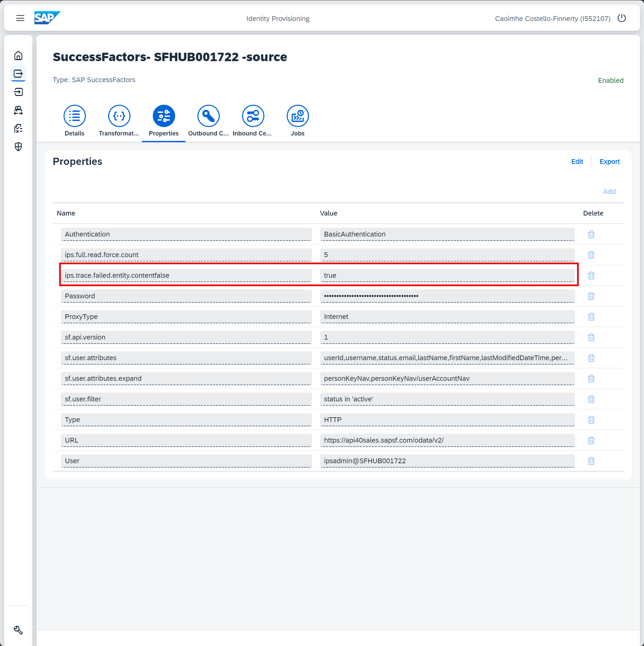The image size is (644, 646).
Task: Click the Delete column header
Action: click(x=593, y=213)
